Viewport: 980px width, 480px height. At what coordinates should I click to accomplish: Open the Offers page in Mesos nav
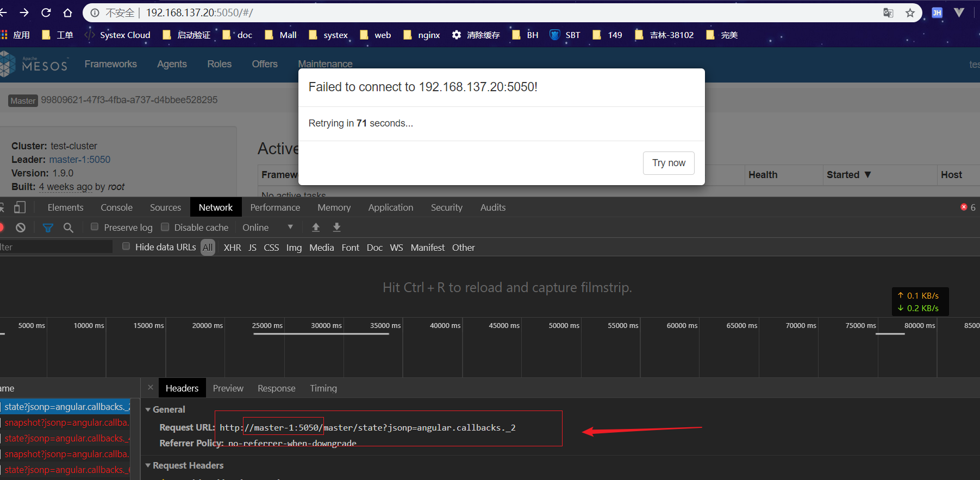pyautogui.click(x=265, y=64)
